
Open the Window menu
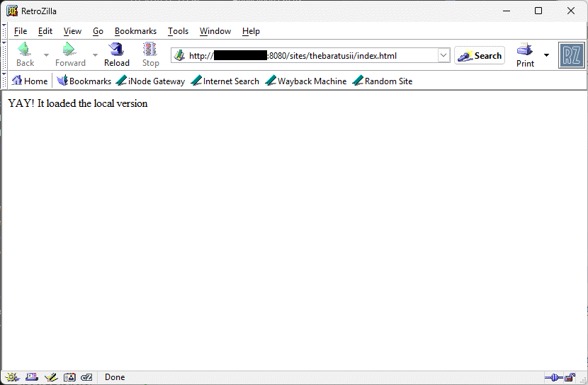(x=215, y=31)
